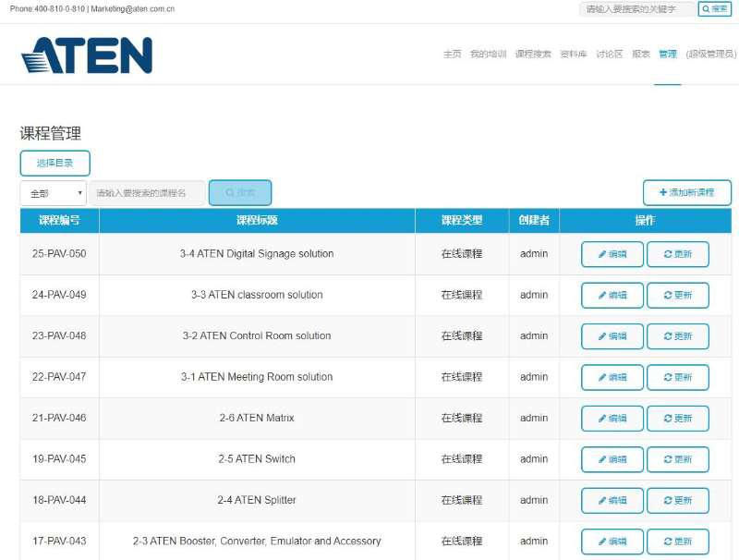Viewport: 739px width, 560px height.
Task: Click course number 17-PAV-043
Action: tap(59, 541)
